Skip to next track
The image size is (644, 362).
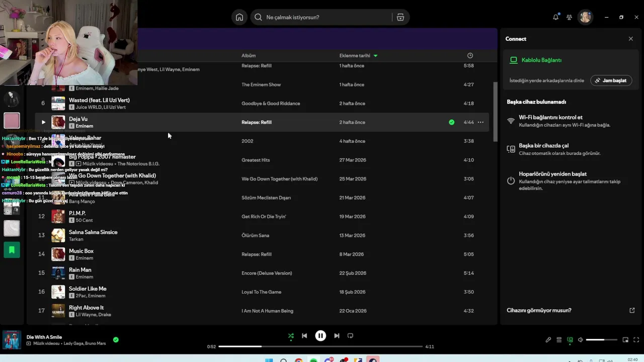point(337,336)
